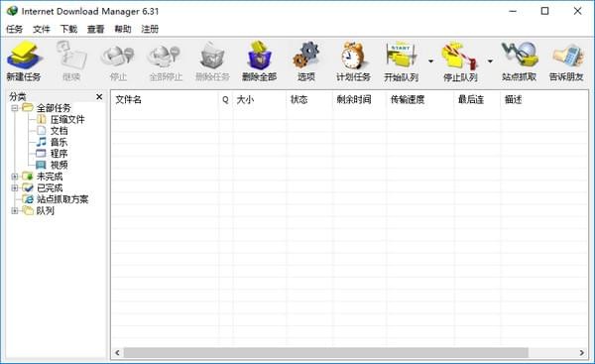Select the 文档 category

click(x=59, y=131)
